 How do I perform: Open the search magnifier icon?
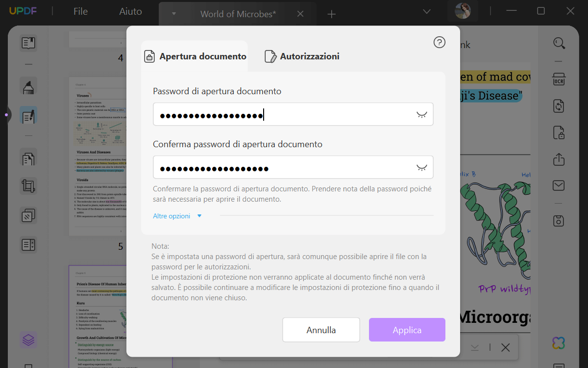tap(559, 43)
